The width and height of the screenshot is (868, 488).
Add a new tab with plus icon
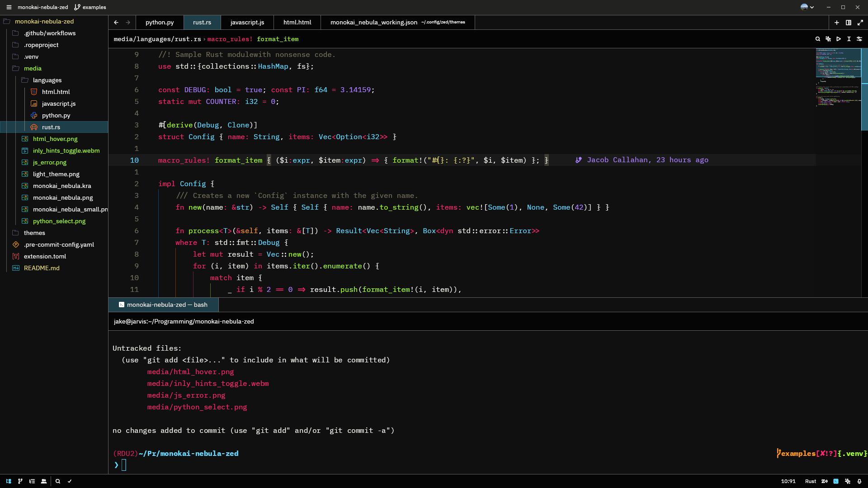tap(836, 22)
